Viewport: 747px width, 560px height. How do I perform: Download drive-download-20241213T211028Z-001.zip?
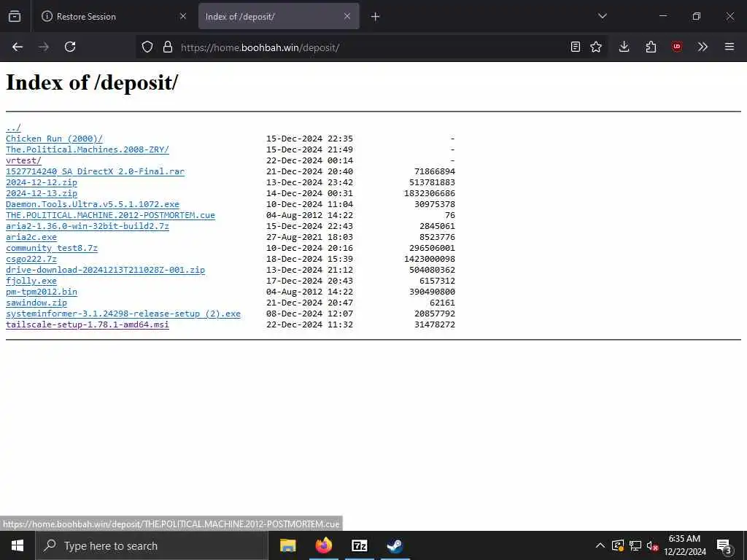(105, 270)
